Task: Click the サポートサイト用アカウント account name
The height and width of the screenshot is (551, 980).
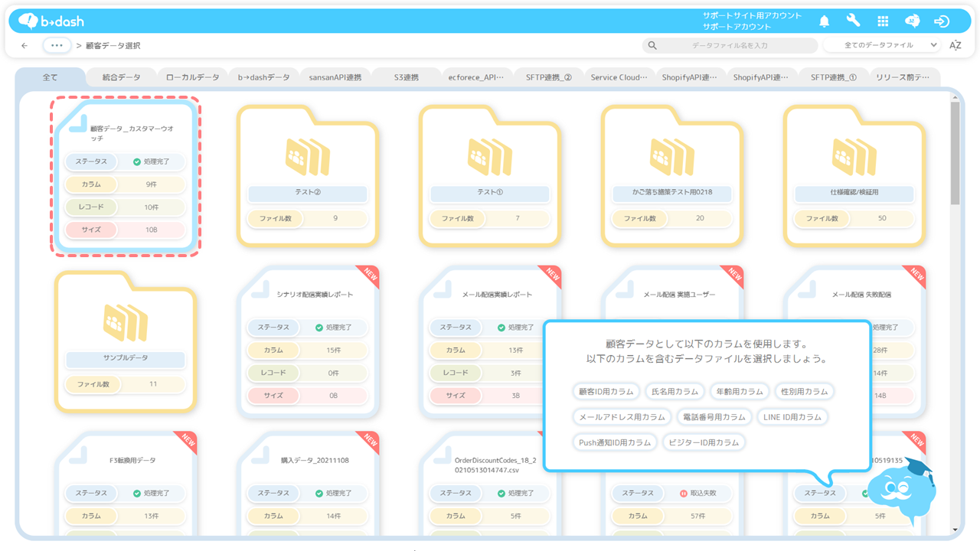Action: [752, 15]
